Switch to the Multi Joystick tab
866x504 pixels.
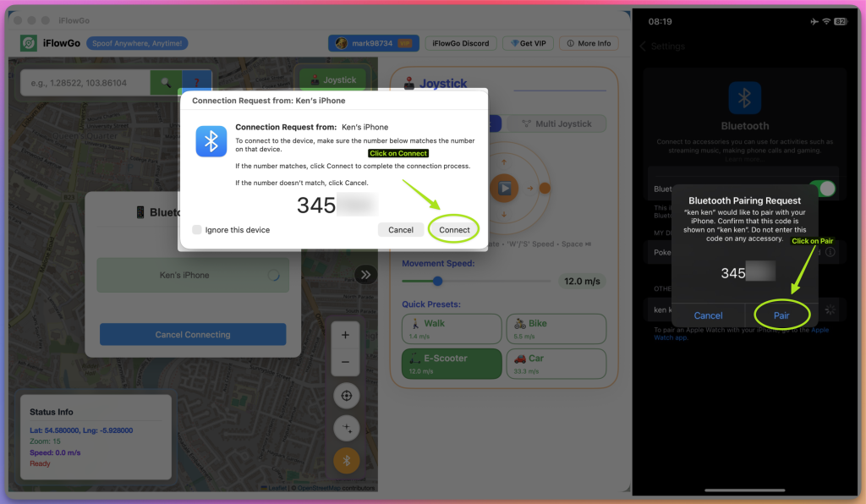(556, 124)
